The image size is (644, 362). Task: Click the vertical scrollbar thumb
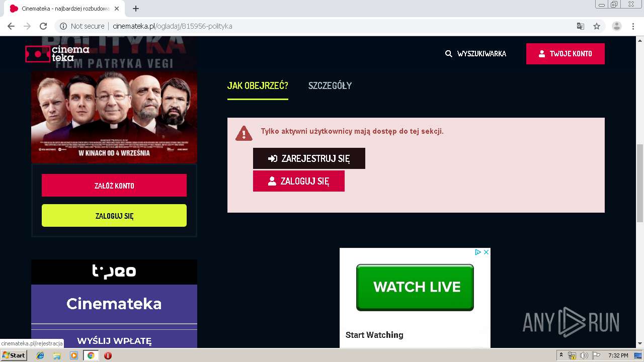[640, 183]
